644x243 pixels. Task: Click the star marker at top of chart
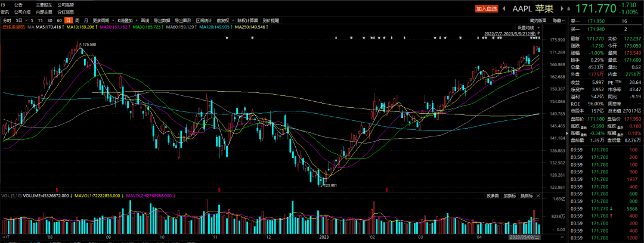click(227, 39)
